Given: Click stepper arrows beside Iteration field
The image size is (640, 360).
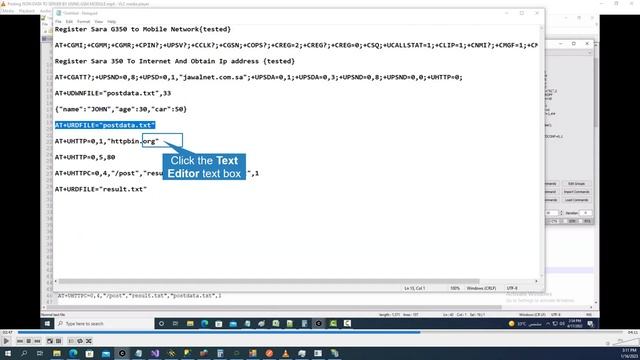Looking at the screenshot, I should point(561,213).
